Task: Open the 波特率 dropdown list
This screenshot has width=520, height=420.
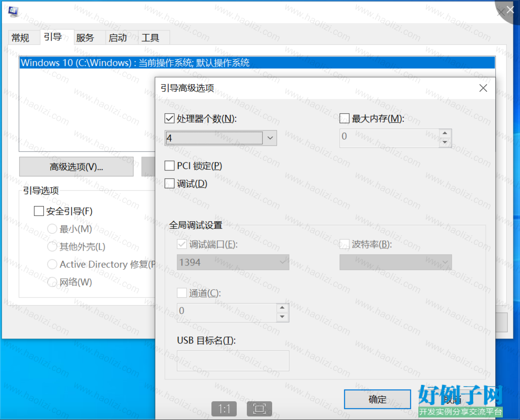Action: 396,262
